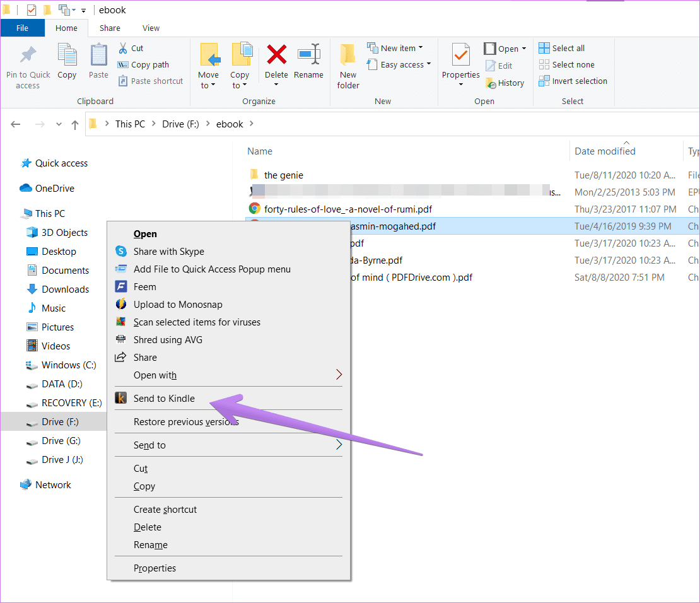Click the Send to Kindle icon

pyautogui.click(x=121, y=398)
